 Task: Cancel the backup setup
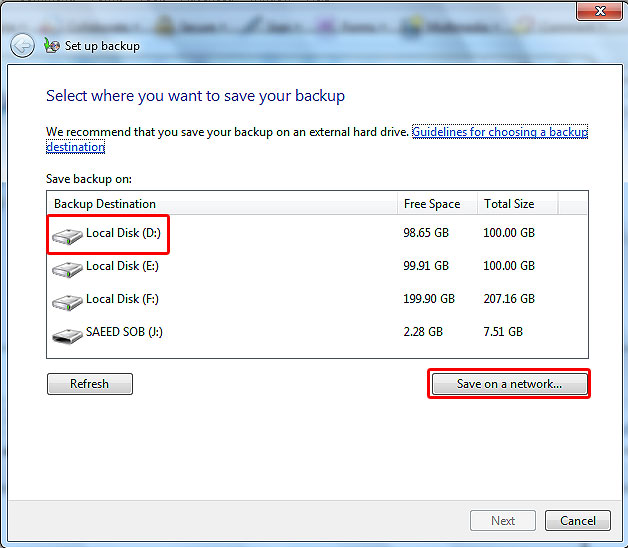[577, 520]
